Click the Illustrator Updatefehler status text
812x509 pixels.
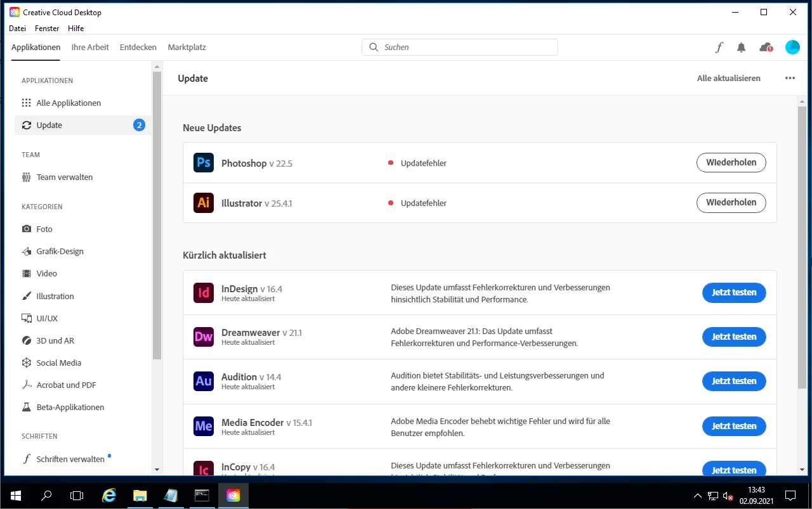pos(423,203)
